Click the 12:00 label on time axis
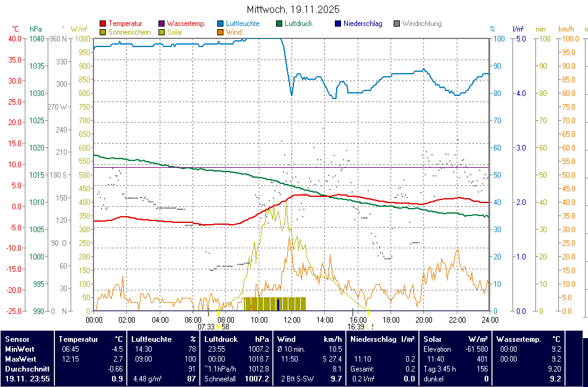The width and height of the screenshot is (588, 387). pos(292,320)
